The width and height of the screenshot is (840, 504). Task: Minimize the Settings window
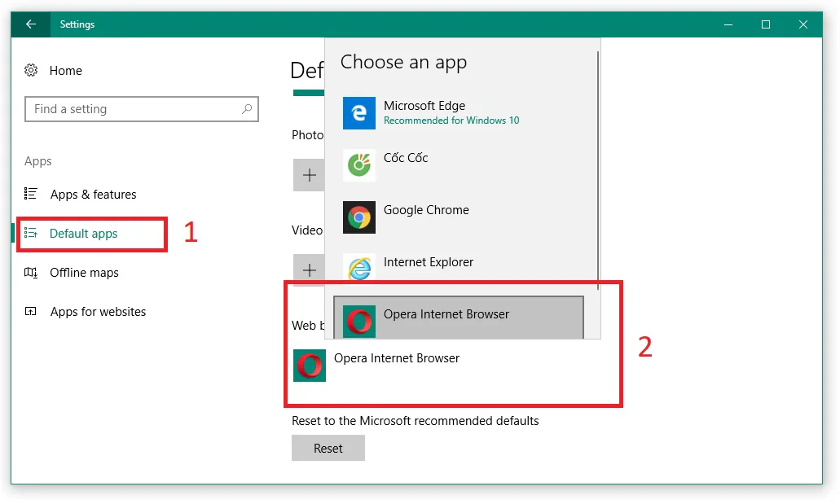pyautogui.click(x=728, y=24)
